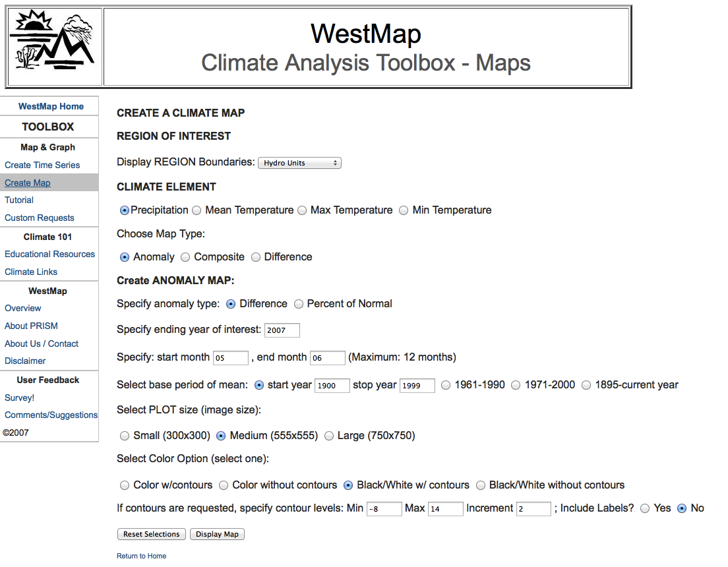Choose Max Temperature climate element
Image resolution: width=728 pixels, height=567 pixels.
tap(302, 210)
